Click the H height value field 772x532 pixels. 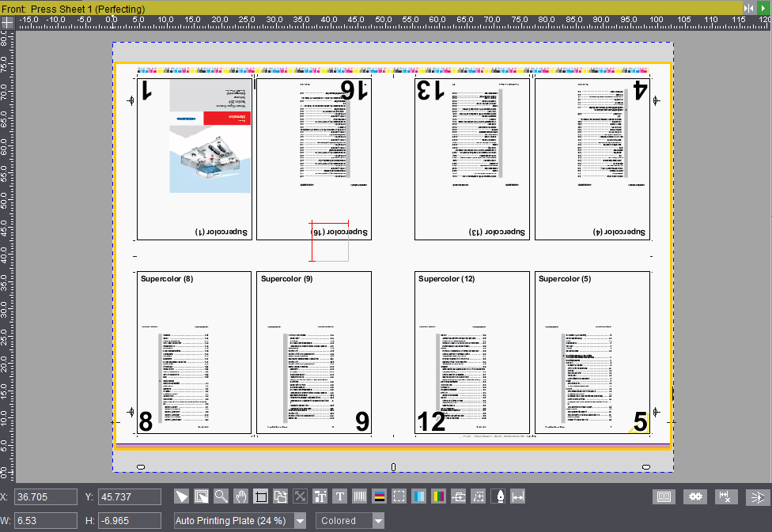point(128,521)
